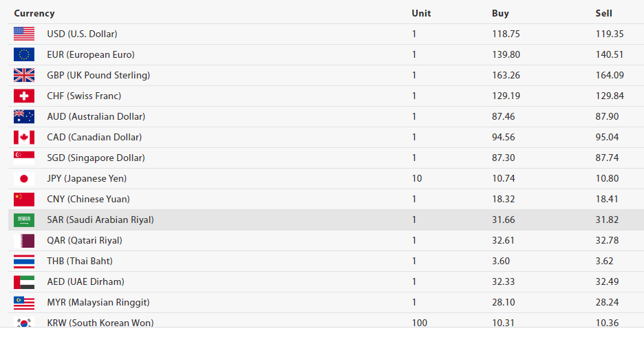The height and width of the screenshot is (342, 644).
Task: Click the Saudi Arabian green flag icon
Action: pyautogui.click(x=23, y=220)
